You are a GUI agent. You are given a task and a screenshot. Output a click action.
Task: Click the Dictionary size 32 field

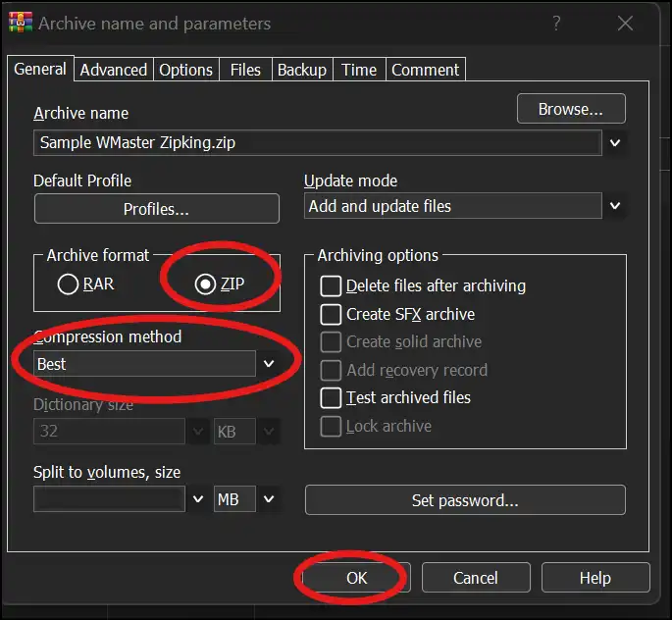(109, 431)
